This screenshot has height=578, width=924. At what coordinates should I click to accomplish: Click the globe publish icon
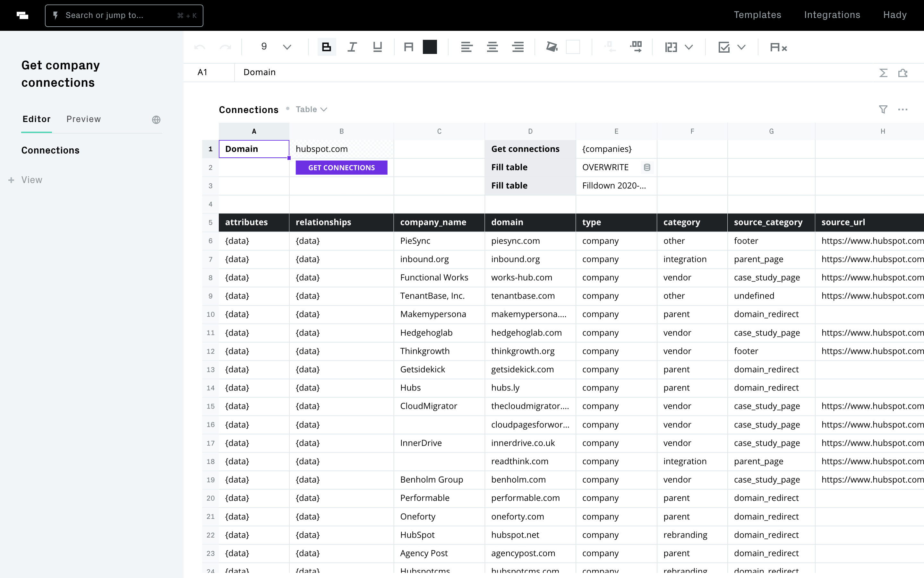156,120
